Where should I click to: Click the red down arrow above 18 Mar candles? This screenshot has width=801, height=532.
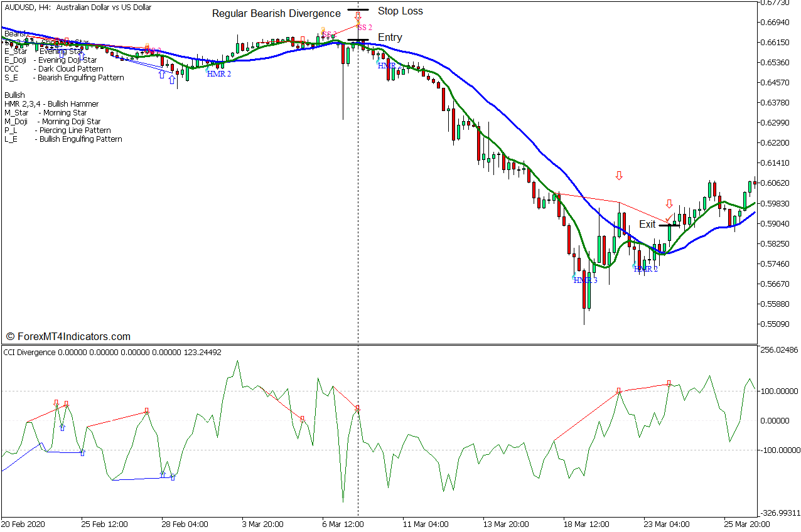(619, 176)
